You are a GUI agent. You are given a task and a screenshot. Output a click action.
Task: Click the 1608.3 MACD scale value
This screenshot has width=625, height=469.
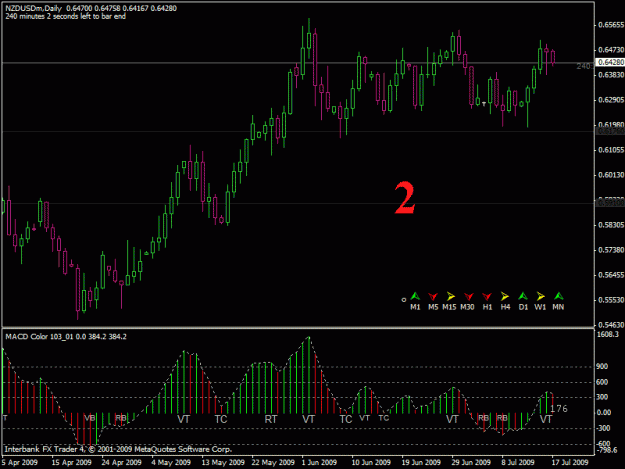pos(607,334)
